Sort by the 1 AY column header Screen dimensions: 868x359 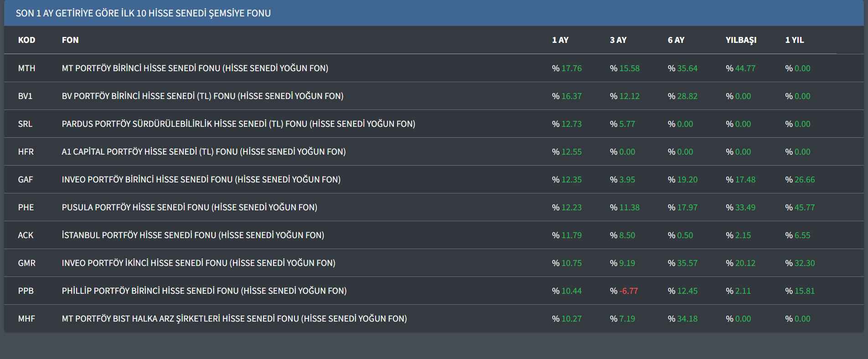pyautogui.click(x=560, y=40)
